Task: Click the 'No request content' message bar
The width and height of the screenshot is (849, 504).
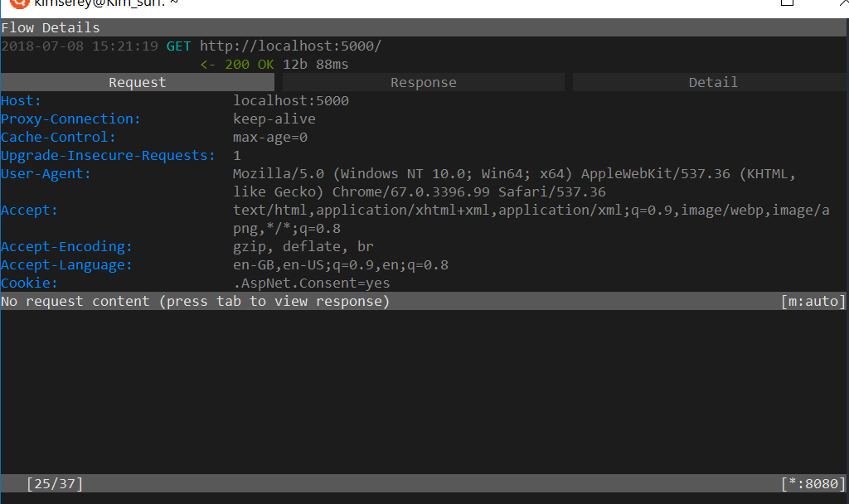Action: 195,302
